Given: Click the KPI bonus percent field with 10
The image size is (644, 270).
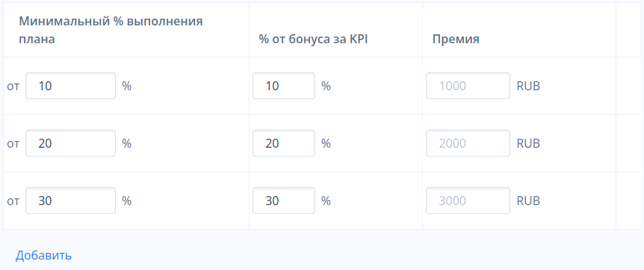Looking at the screenshot, I should [x=284, y=86].
